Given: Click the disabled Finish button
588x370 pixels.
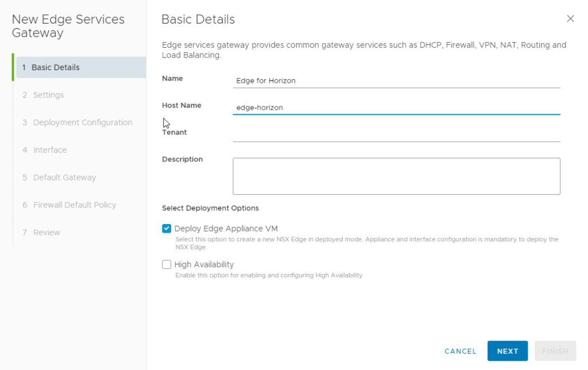Looking at the screenshot, I should point(555,351).
